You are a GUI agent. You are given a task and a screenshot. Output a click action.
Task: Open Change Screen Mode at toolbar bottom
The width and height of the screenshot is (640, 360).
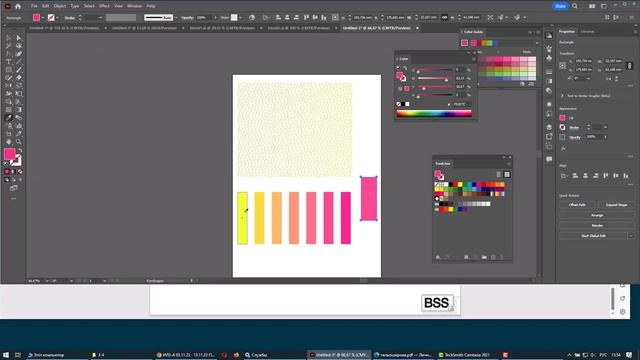pos(13,188)
